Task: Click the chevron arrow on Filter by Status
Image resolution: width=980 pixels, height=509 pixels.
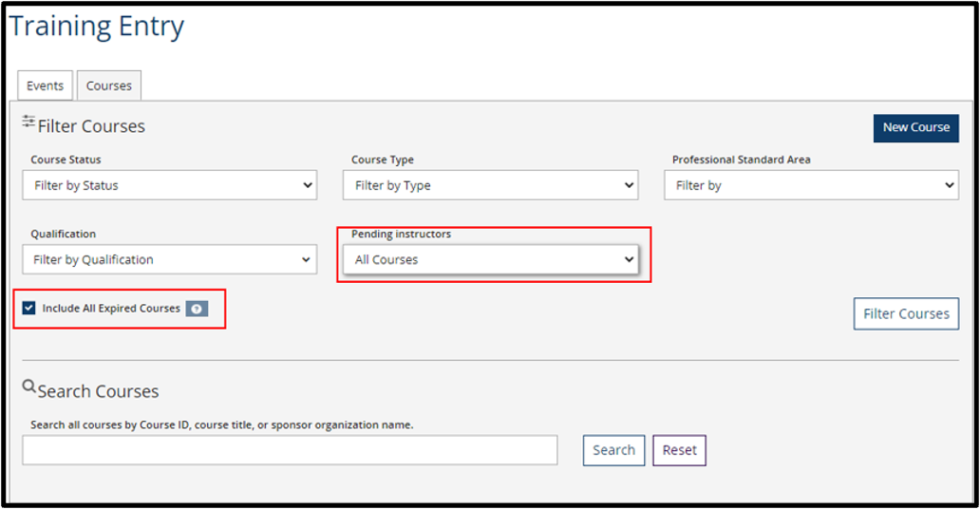Action: (x=308, y=186)
